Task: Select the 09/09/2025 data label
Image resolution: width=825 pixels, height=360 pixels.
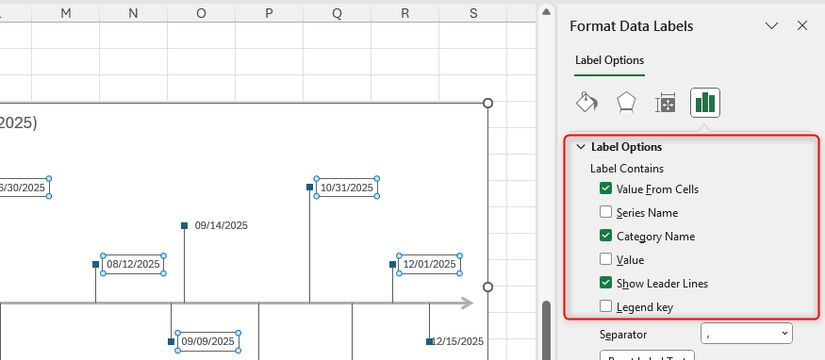Action: tap(208, 342)
